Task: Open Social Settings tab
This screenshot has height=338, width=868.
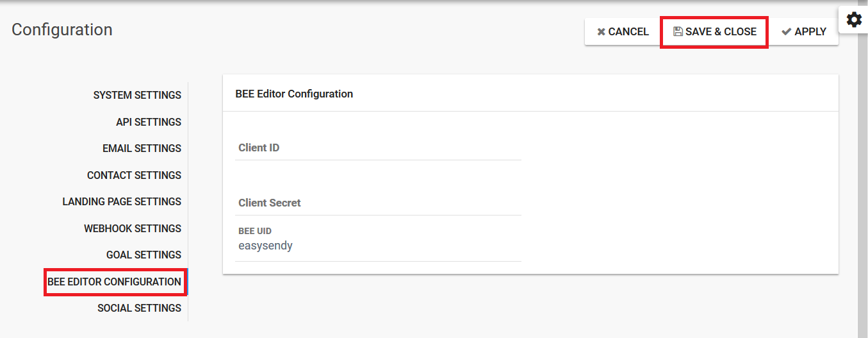Action: tap(139, 308)
